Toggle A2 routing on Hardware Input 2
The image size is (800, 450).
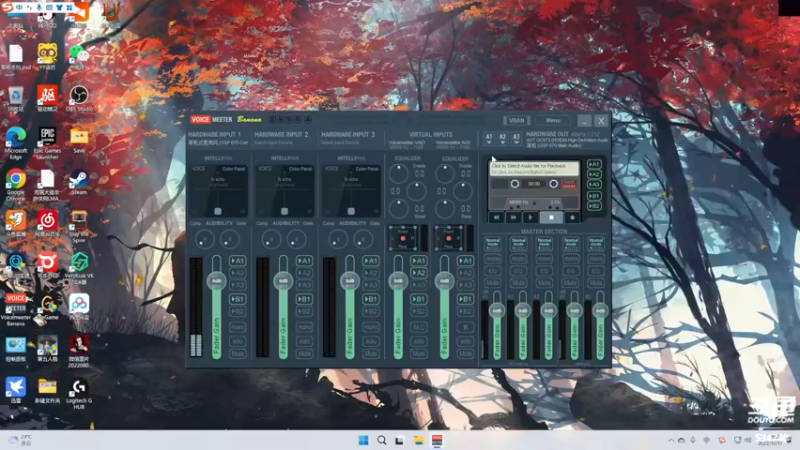[x=305, y=273]
